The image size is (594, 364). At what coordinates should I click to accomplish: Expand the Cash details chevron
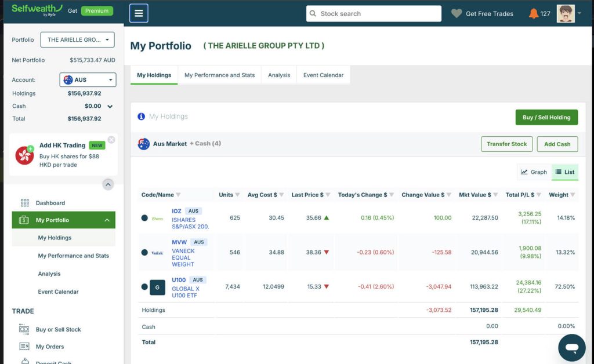coord(110,107)
